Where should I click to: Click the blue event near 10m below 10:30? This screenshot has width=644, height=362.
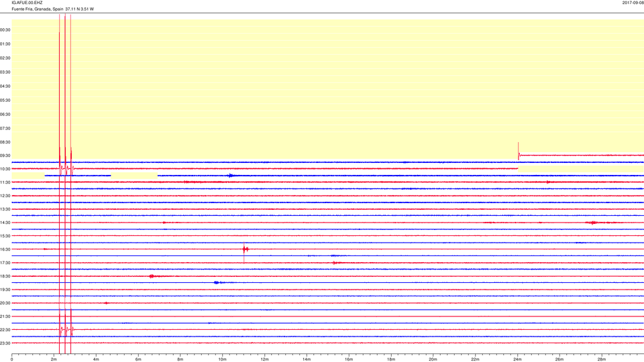point(231,176)
